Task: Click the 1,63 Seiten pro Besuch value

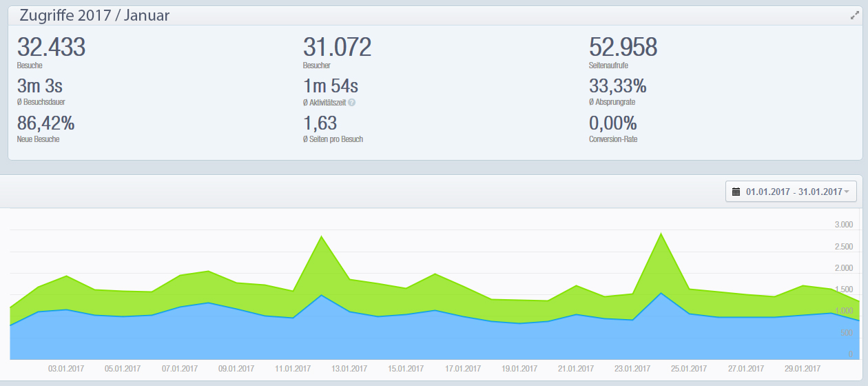Action: coord(320,123)
